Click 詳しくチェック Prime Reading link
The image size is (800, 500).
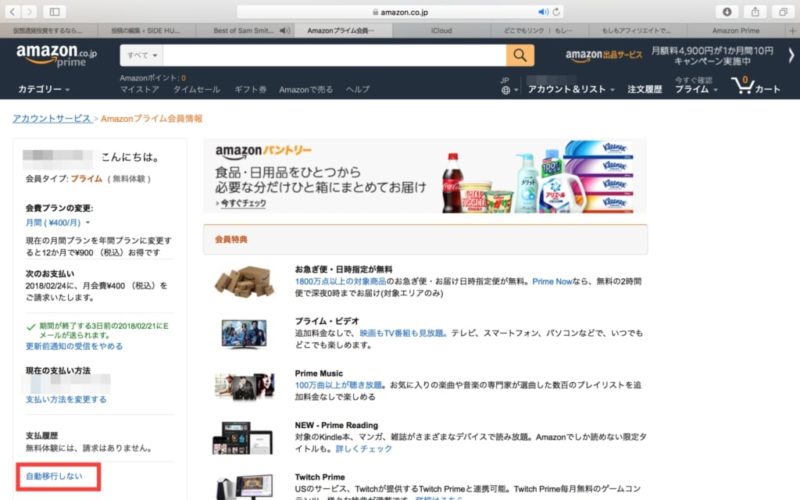coord(364,448)
